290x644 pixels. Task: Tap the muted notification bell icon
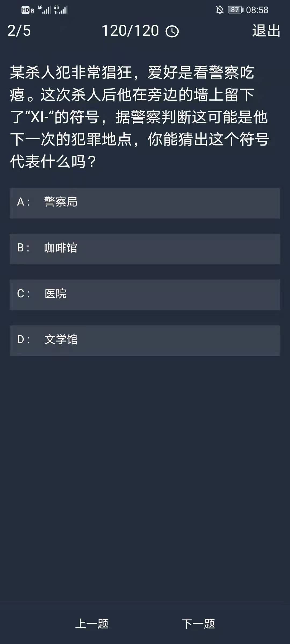220,10
